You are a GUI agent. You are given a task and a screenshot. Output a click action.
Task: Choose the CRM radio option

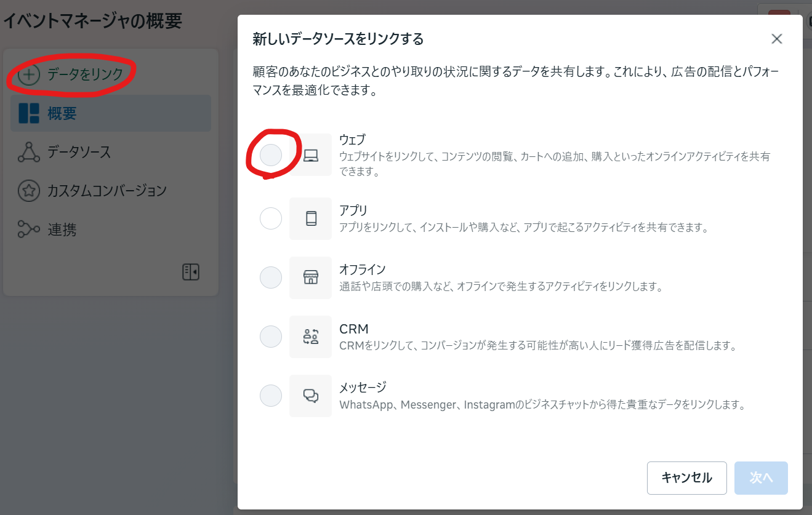click(x=271, y=337)
